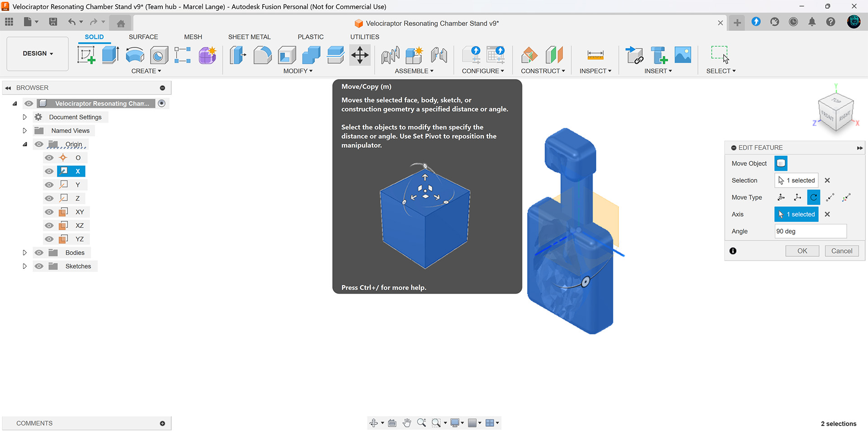Image resolution: width=868 pixels, height=432 pixels.
Task: Select the Fillet tool icon
Action: (262, 56)
